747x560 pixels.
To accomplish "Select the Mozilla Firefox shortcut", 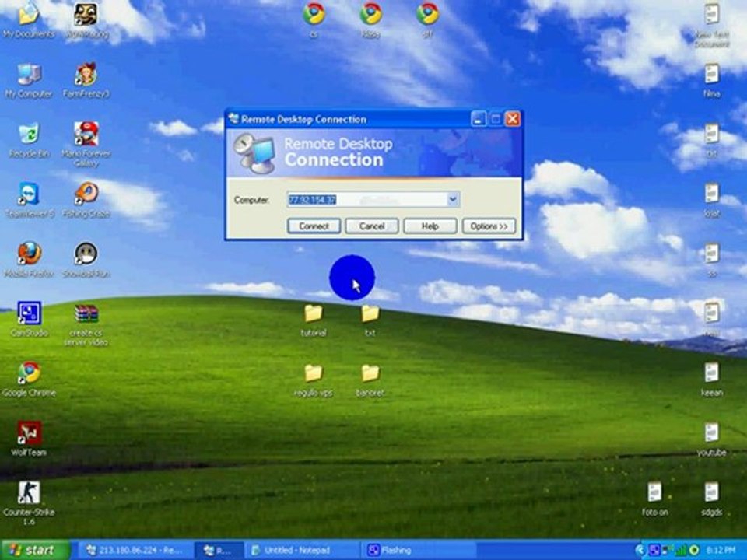I will coord(29,260).
